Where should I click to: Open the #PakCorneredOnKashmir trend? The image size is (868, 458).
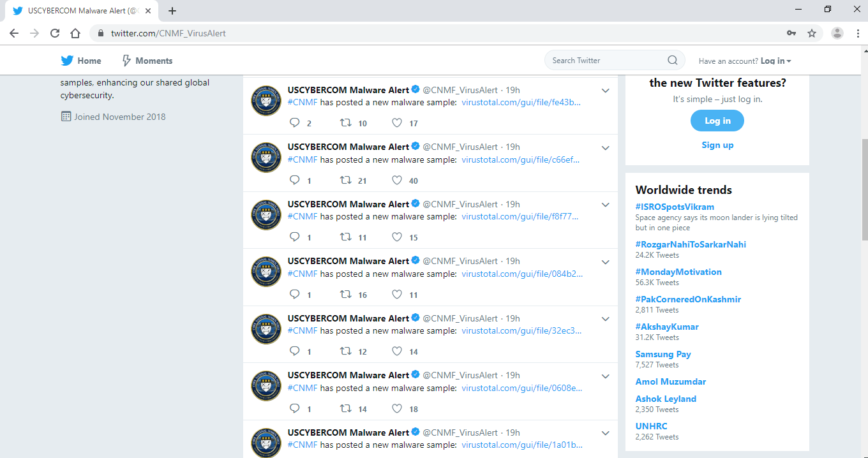688,299
